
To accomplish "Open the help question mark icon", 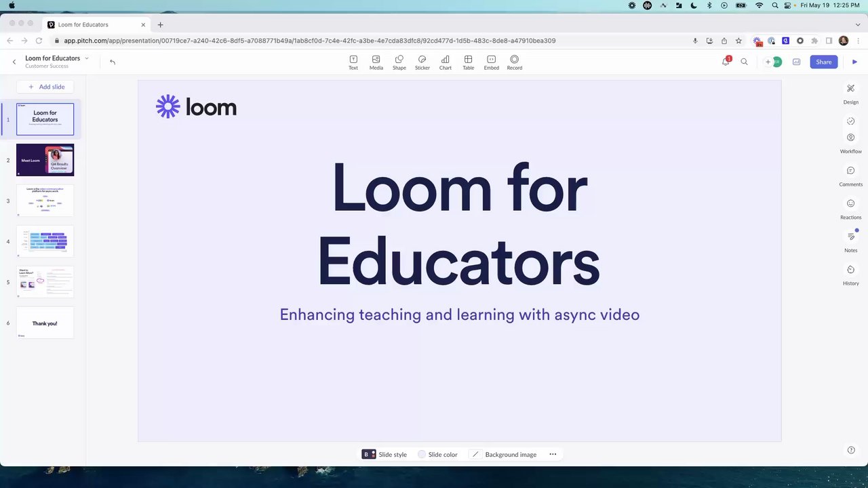I will (851, 450).
